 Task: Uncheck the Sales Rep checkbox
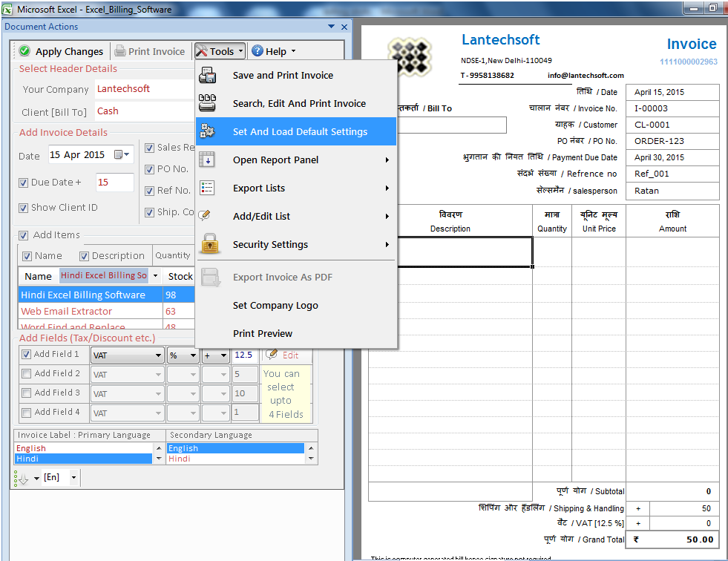click(149, 148)
